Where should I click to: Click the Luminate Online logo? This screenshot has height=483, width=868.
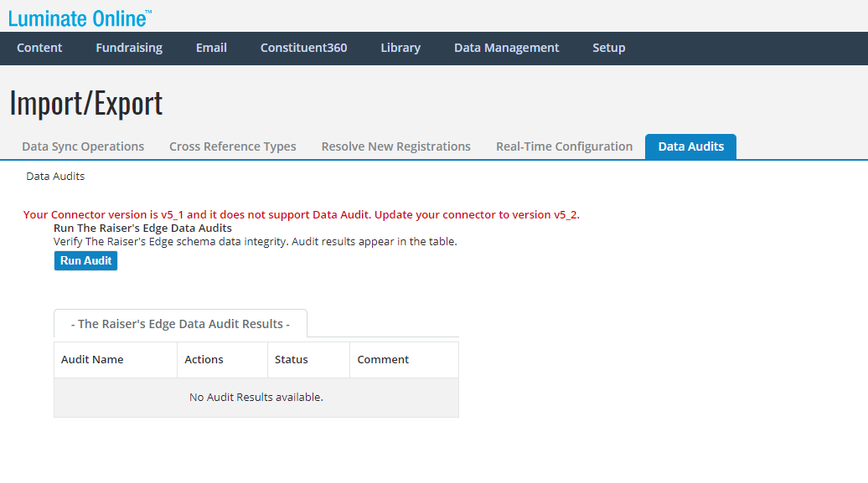coord(80,18)
